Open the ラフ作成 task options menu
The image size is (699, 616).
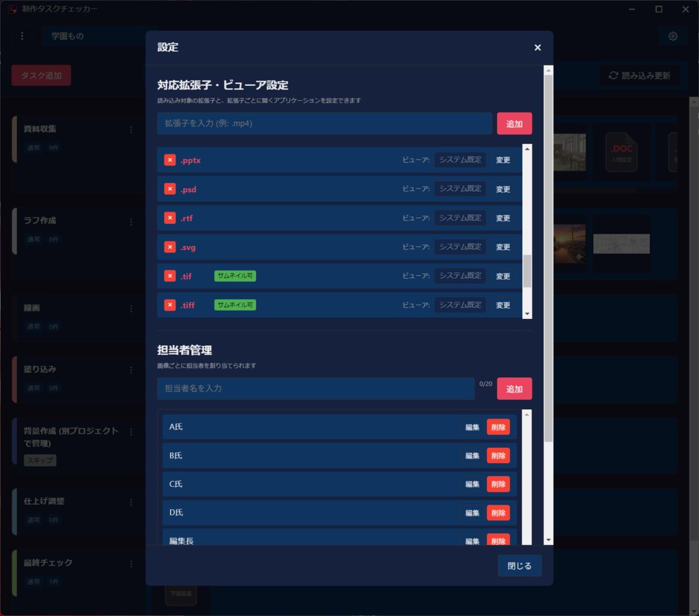[x=131, y=221]
